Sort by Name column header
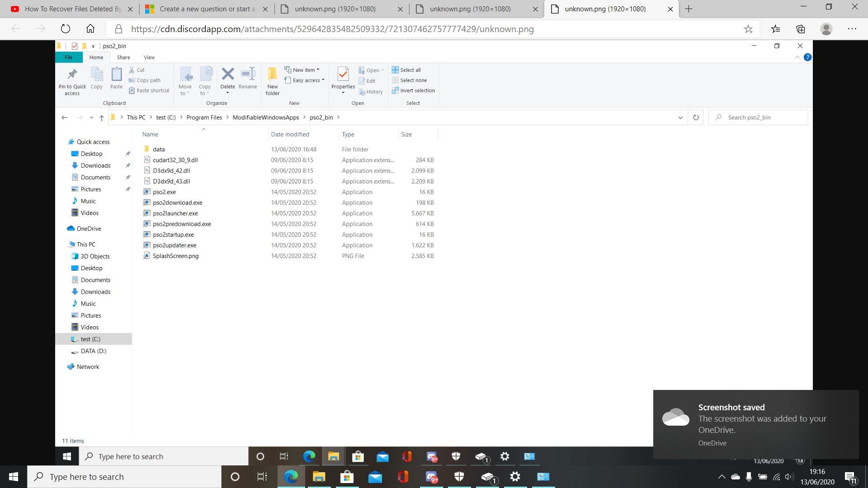The height and width of the screenshot is (488, 868). coord(203,135)
